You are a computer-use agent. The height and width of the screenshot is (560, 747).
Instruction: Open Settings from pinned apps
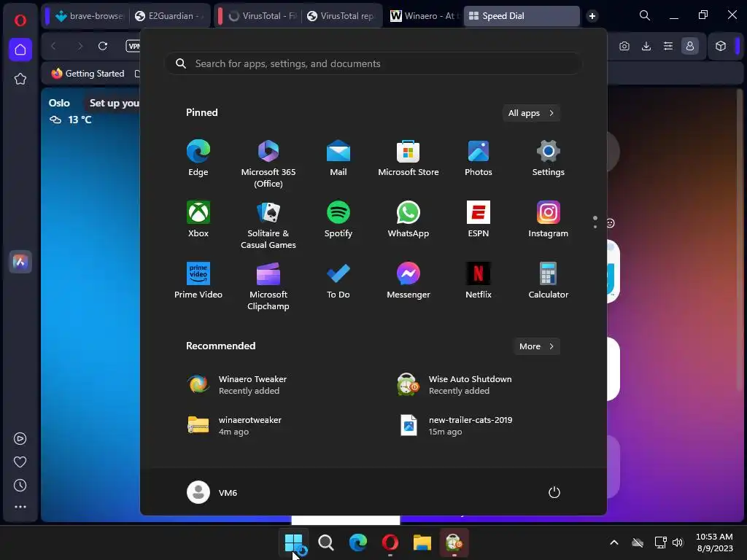[549, 158]
